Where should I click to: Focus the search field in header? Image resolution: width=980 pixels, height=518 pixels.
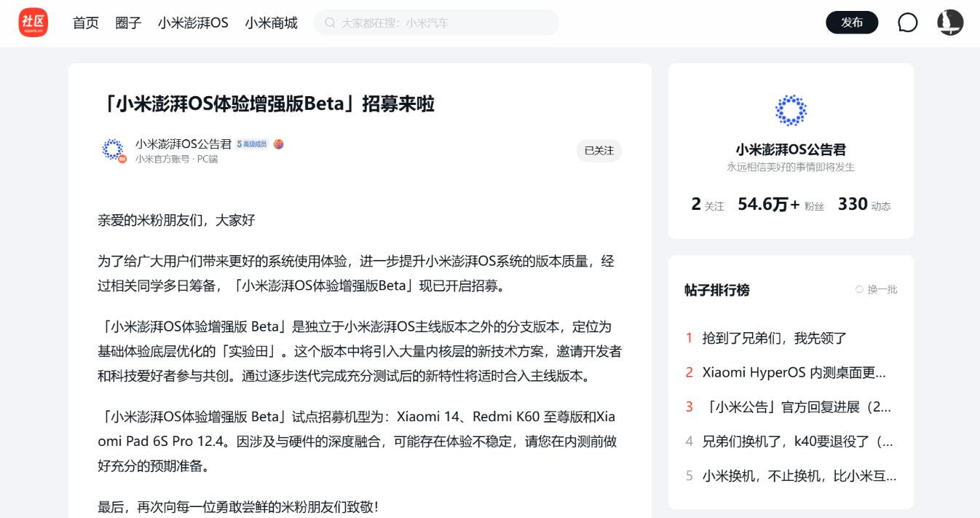coord(444,23)
